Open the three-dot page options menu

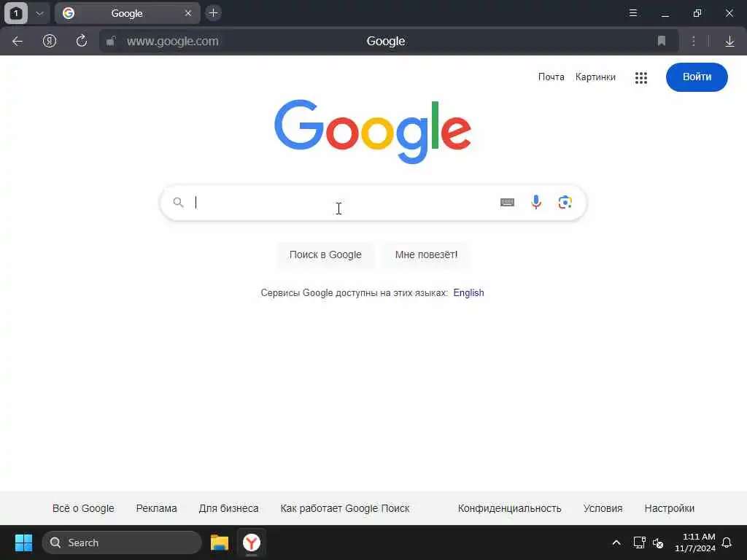(694, 42)
